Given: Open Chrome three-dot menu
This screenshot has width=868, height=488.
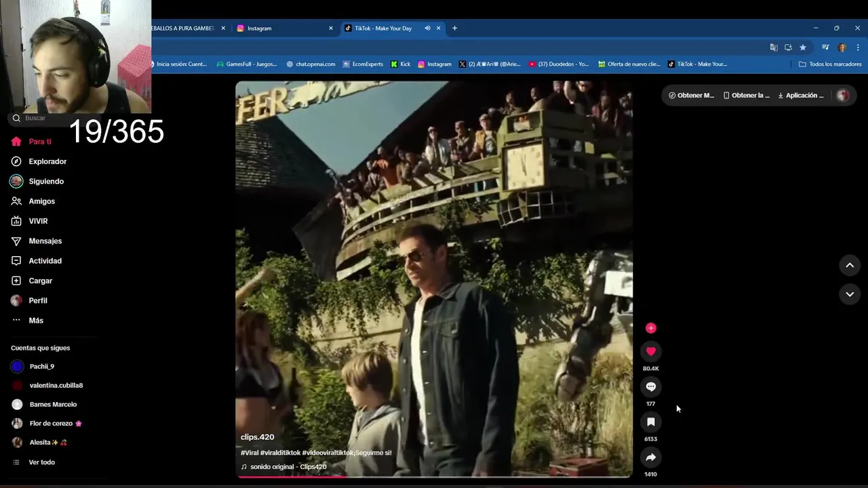Looking at the screenshot, I should pos(858,47).
